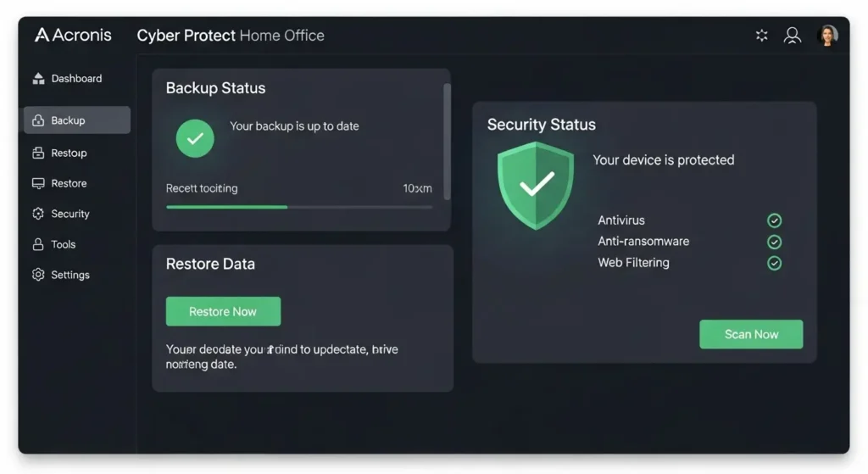
Task: Click the Security Status heading
Action: tap(542, 125)
